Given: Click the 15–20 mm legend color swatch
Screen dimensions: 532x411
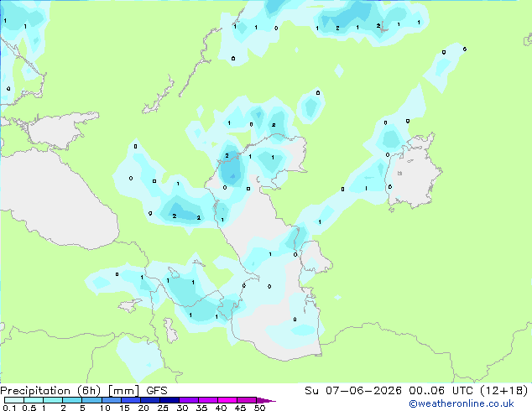Looking at the screenshot, I should coord(130,400).
